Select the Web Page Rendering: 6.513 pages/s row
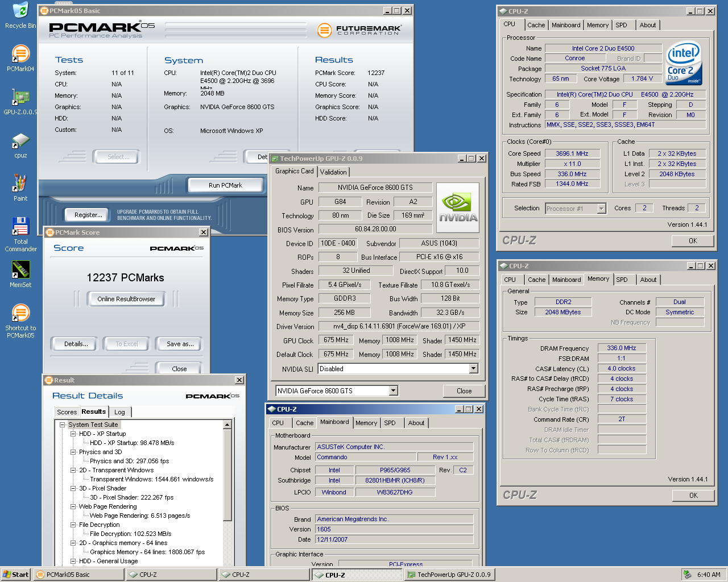728x582 pixels. point(140,516)
